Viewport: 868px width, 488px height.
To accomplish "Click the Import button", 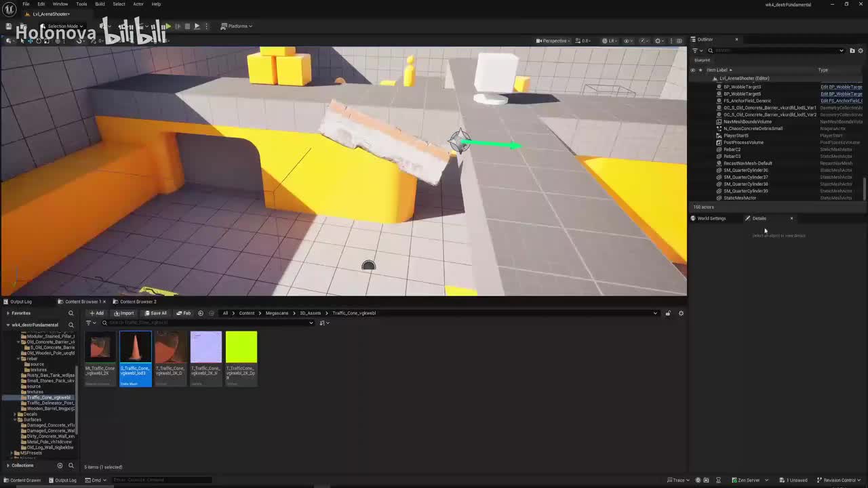I will pyautogui.click(x=123, y=313).
